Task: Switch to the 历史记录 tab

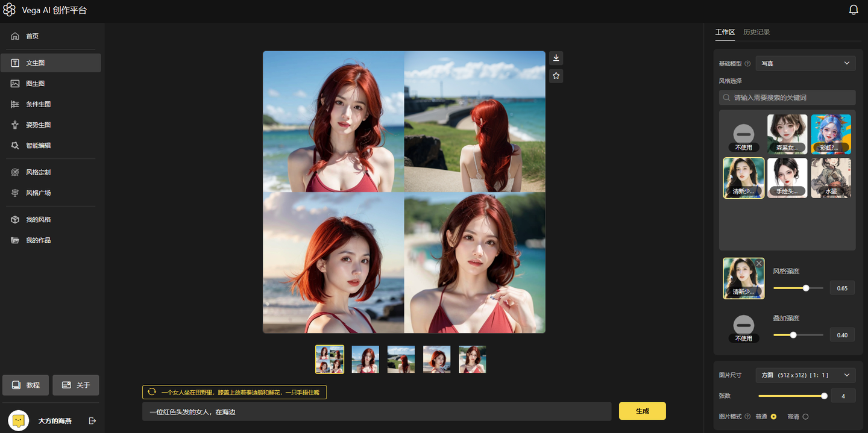Action: (756, 32)
